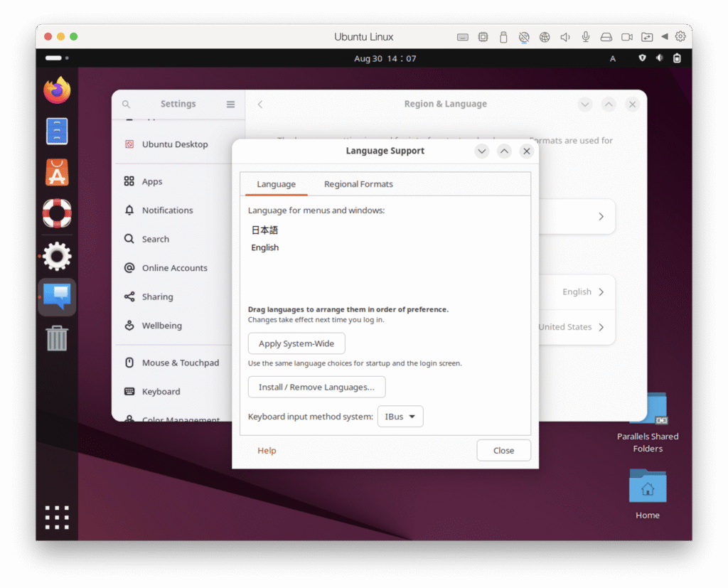Open the App Center dock icon
728x588 pixels.
57,172
